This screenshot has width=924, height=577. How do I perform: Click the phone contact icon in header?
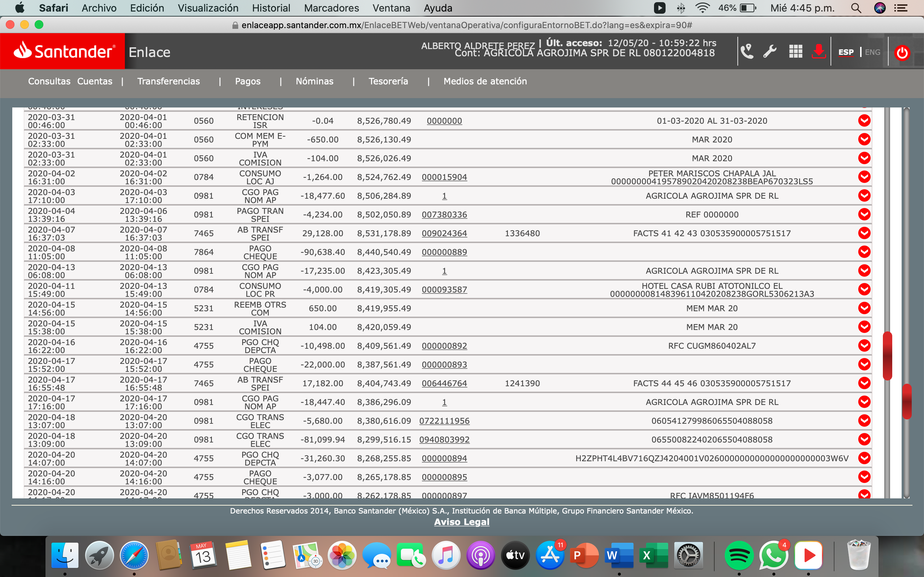point(746,52)
